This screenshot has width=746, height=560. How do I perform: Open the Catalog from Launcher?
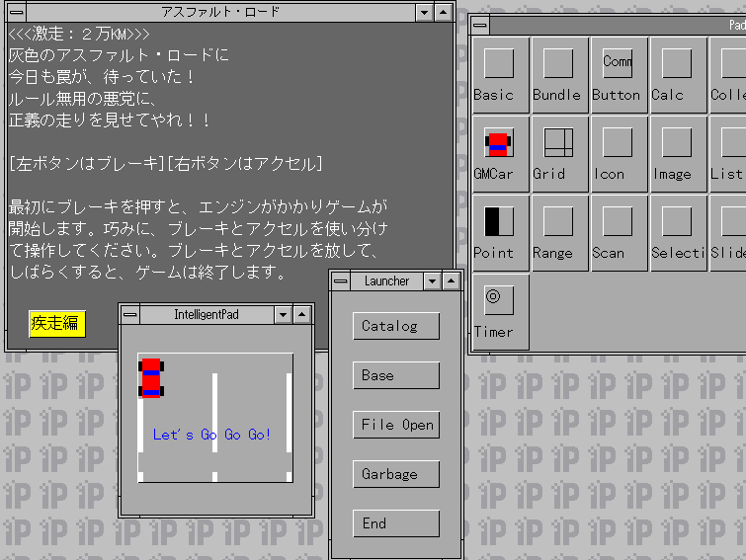(x=395, y=326)
